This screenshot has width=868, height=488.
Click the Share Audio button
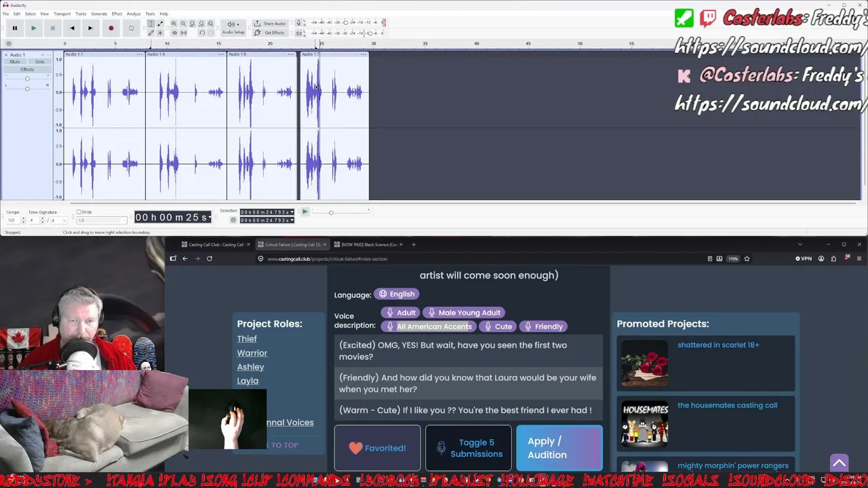tap(271, 24)
